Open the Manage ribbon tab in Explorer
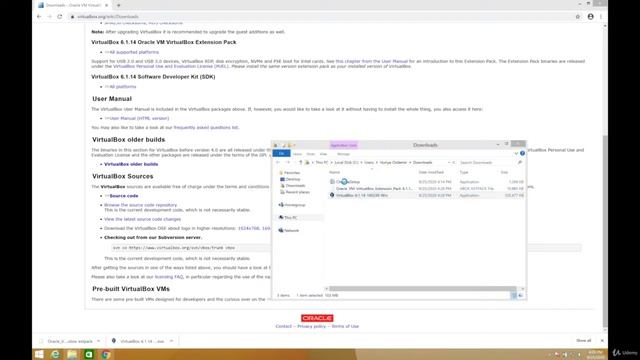 coord(343,154)
